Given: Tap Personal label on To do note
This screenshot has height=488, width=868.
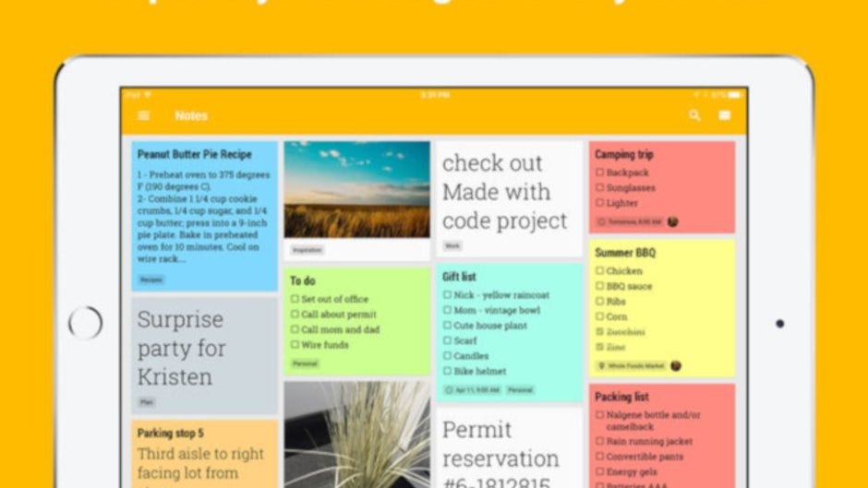Looking at the screenshot, I should 305,363.
